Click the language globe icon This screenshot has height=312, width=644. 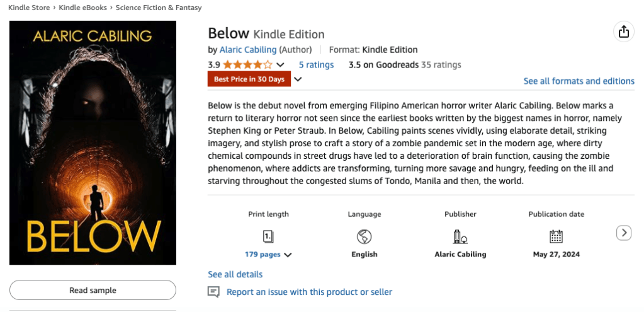click(364, 236)
